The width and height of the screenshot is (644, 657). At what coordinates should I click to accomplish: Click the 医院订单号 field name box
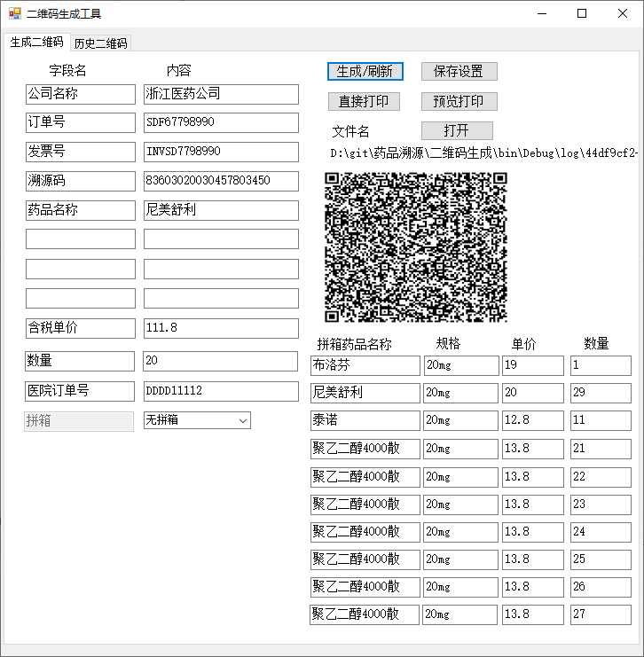click(80, 391)
